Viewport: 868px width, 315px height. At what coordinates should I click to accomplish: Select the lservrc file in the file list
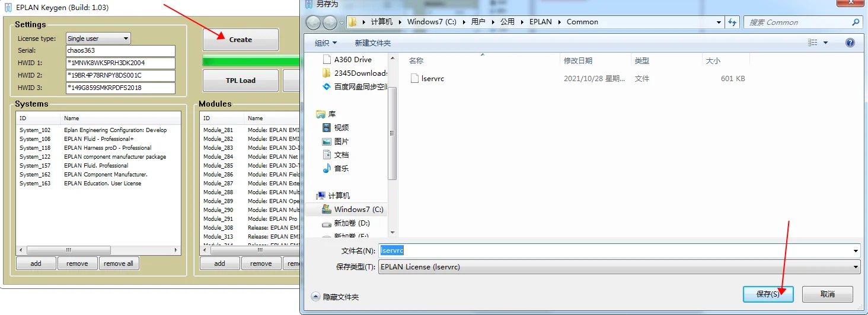pyautogui.click(x=432, y=79)
